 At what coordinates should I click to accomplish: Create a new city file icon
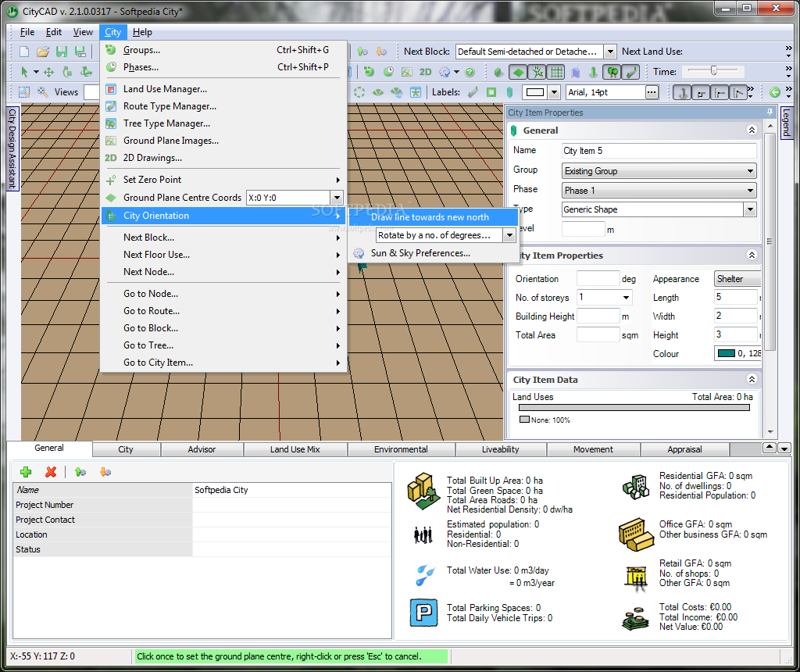[x=24, y=52]
